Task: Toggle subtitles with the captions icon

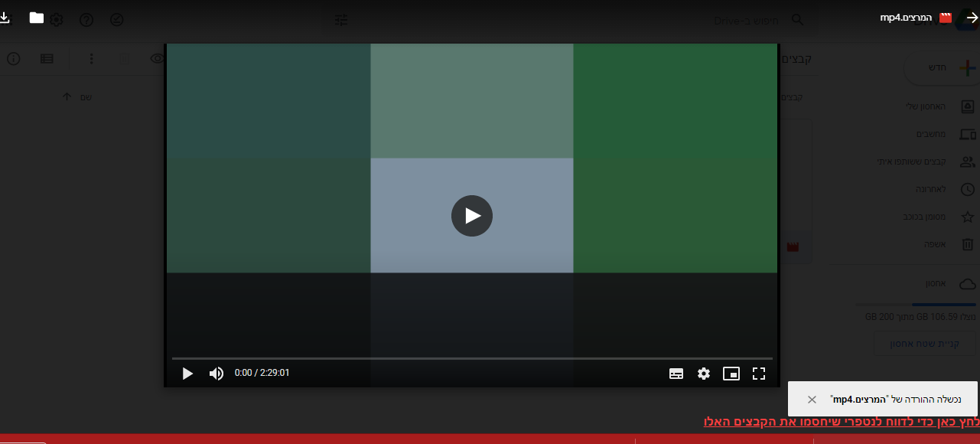Action: coord(676,374)
